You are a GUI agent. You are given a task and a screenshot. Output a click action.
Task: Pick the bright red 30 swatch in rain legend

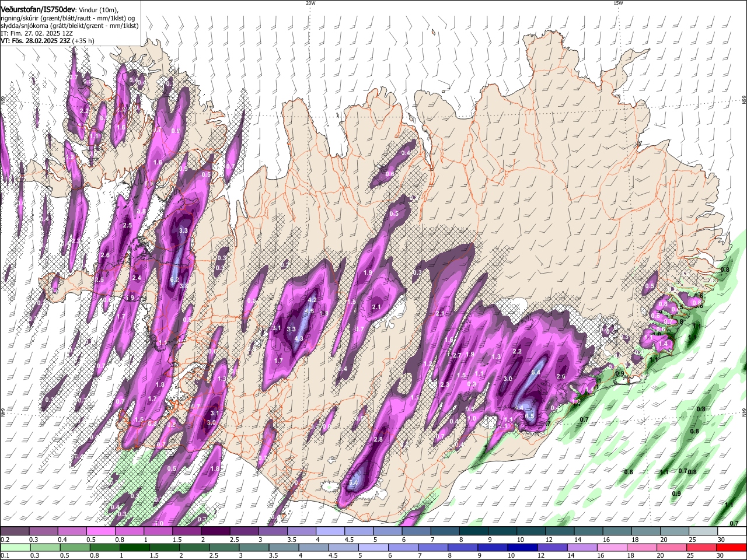click(x=731, y=548)
